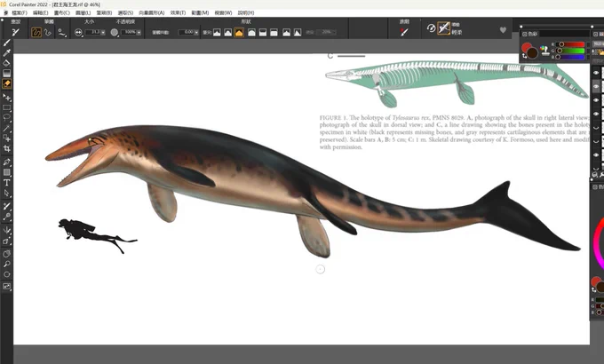The width and height of the screenshot is (604, 364).
Task: Open the tenth menu (W)
Action: [x=224, y=12]
